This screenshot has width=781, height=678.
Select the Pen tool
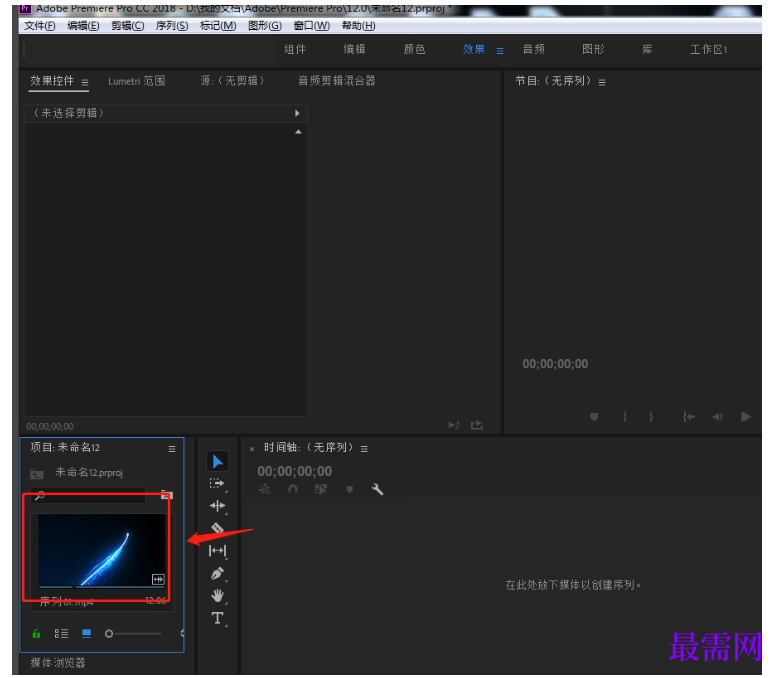pyautogui.click(x=218, y=573)
